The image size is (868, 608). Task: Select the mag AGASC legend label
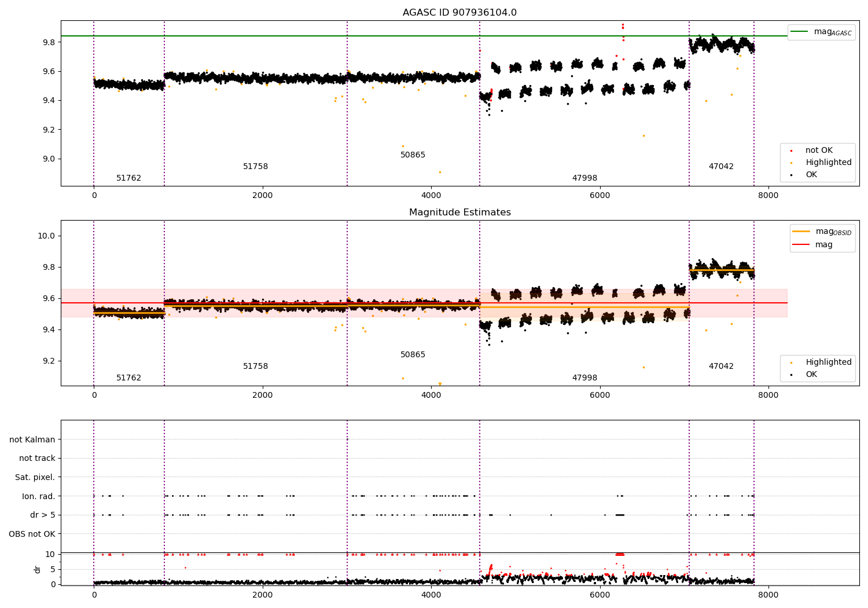tap(833, 32)
